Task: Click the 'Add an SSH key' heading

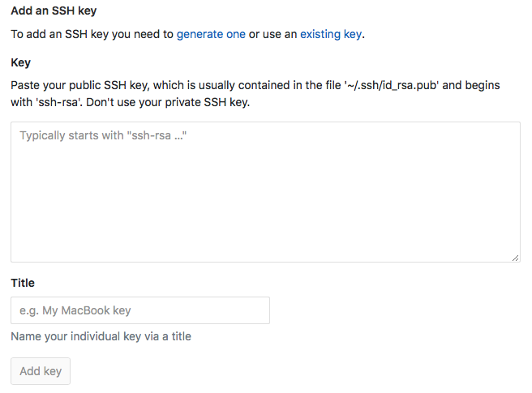Action: click(59, 11)
